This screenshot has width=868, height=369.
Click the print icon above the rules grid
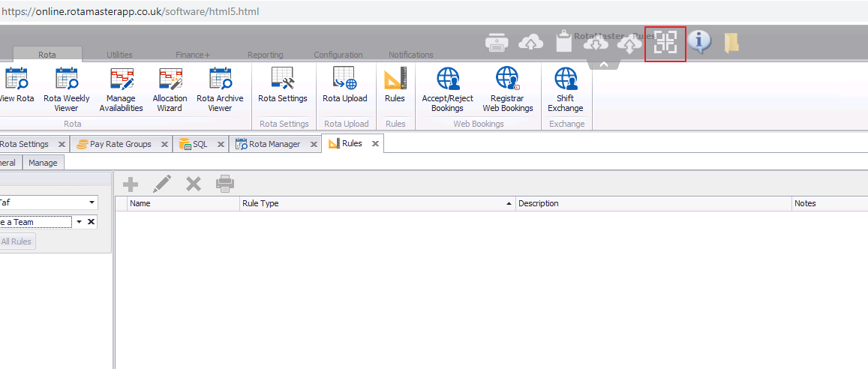click(225, 184)
